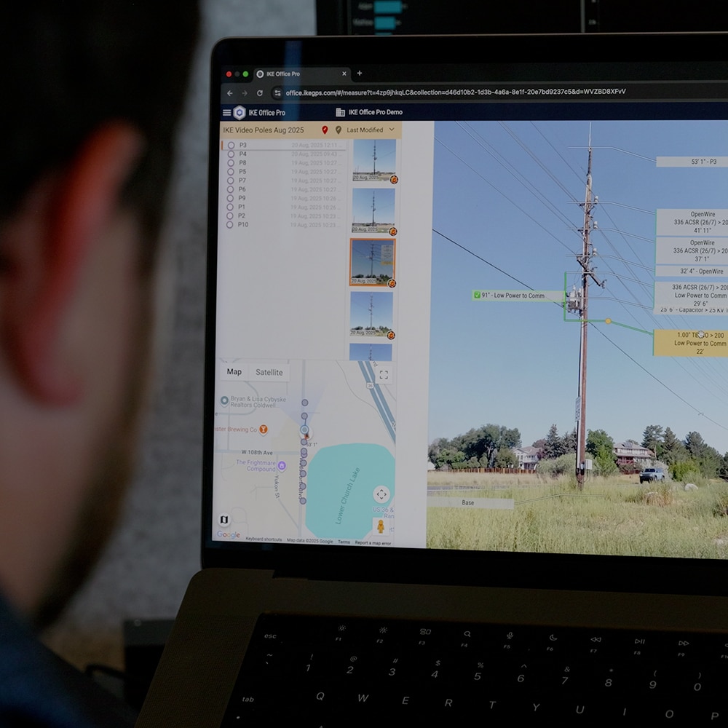The width and height of the screenshot is (728, 728).
Task: Open the second pole photo thumbnail
Action: 373,211
